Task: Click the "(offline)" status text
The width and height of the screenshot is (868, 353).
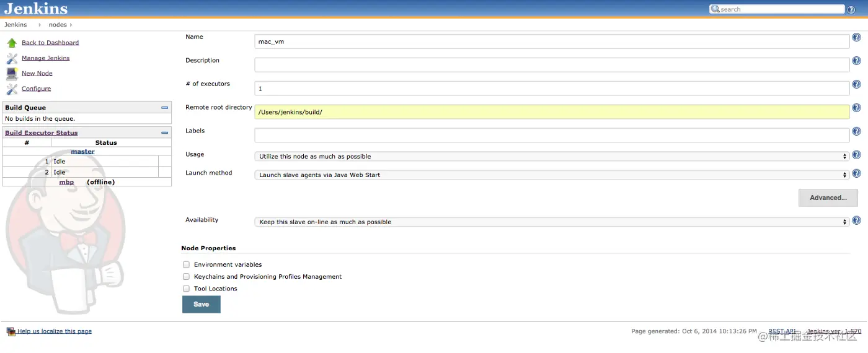Action: [101, 182]
